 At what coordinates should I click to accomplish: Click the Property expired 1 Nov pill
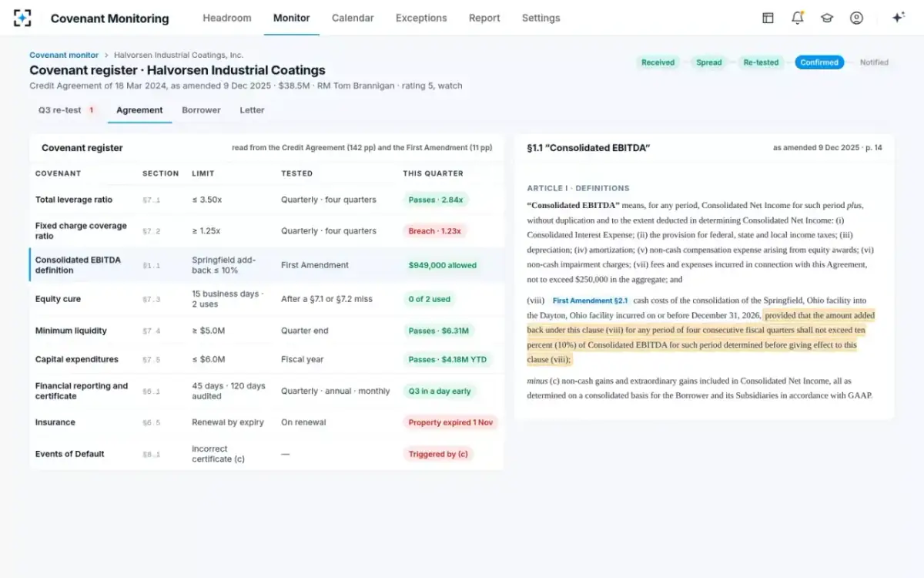click(x=450, y=422)
